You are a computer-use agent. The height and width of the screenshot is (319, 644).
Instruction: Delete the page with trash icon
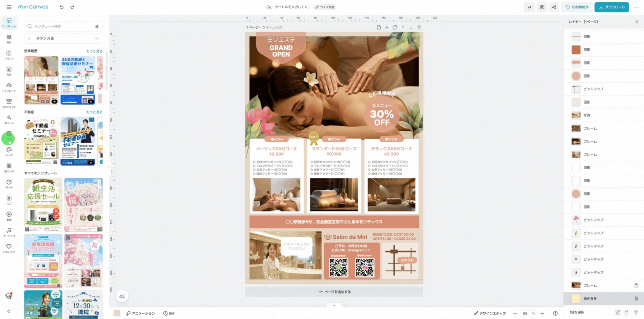[x=419, y=27]
